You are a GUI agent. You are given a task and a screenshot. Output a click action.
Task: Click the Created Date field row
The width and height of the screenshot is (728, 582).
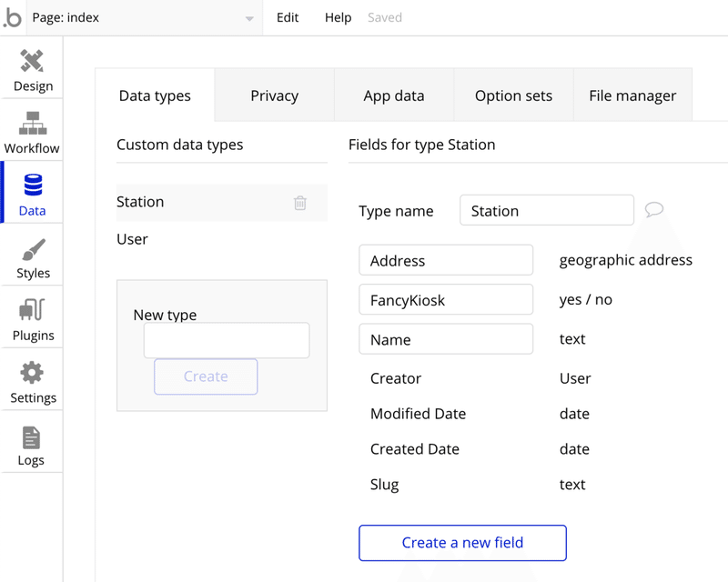click(480, 449)
